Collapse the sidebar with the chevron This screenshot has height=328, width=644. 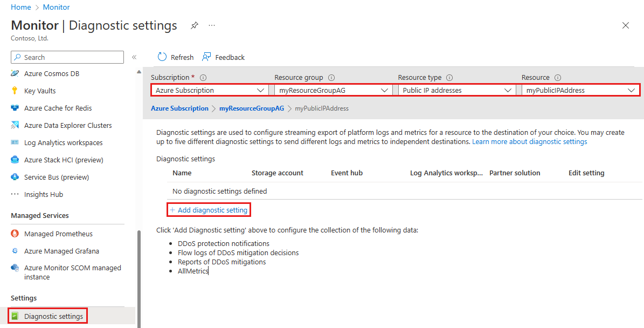[x=134, y=57]
